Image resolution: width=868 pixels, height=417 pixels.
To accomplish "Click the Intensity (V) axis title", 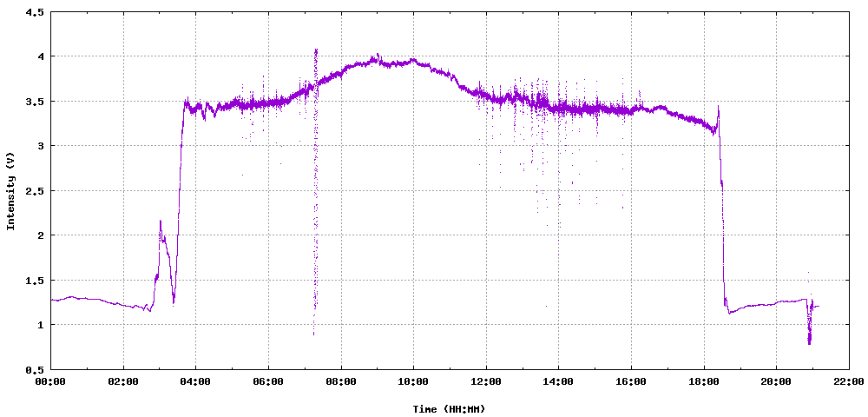I will (10, 191).
